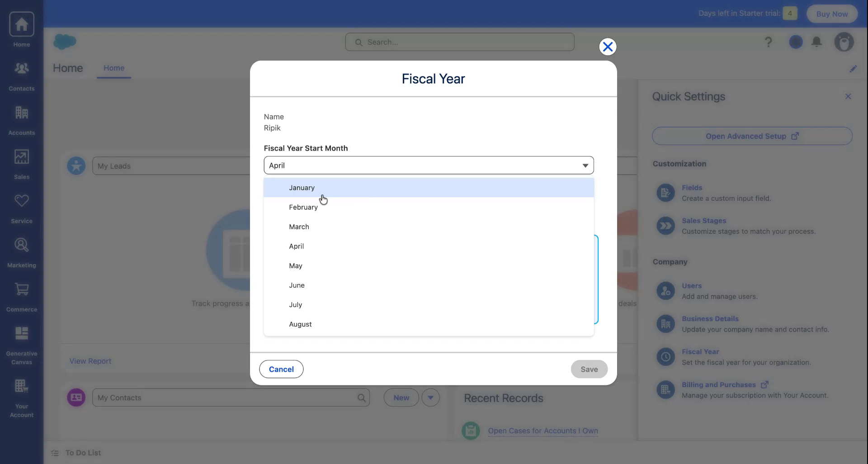Select the Commerce icon

(x=21, y=295)
